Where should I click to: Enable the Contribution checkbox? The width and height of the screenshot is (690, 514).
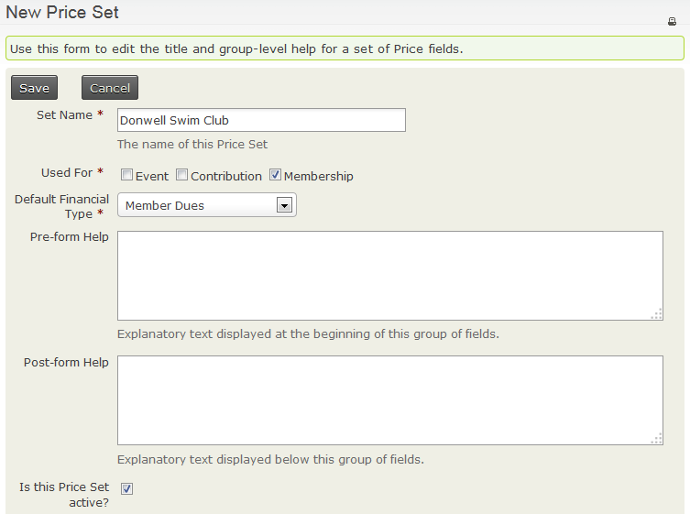pos(182,175)
